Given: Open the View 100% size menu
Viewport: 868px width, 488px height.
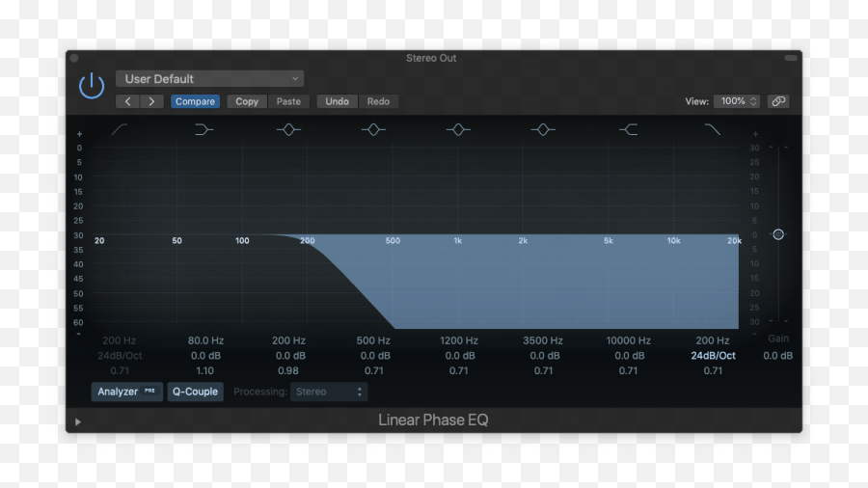Looking at the screenshot, I should tap(737, 101).
